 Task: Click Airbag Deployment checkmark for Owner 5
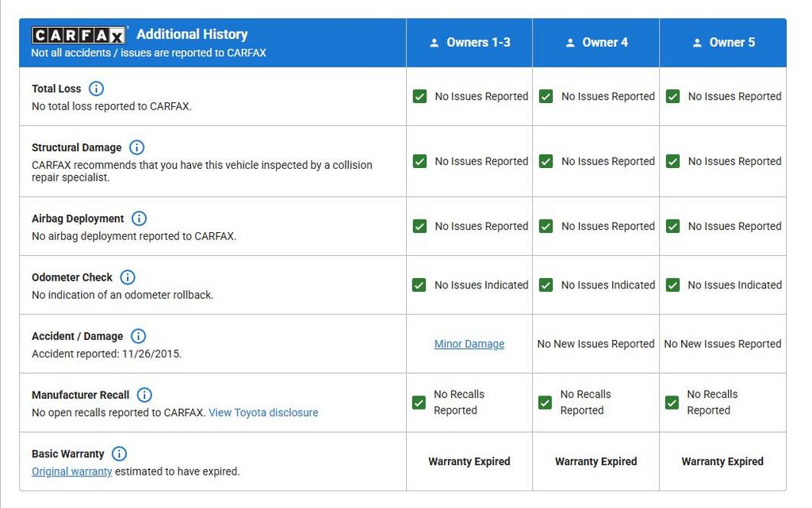coord(672,227)
